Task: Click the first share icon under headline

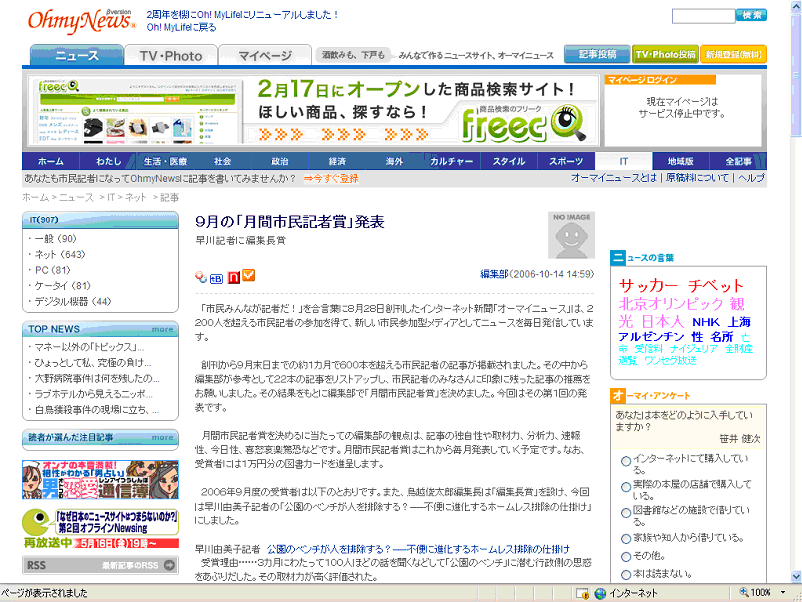Action: click(x=201, y=278)
